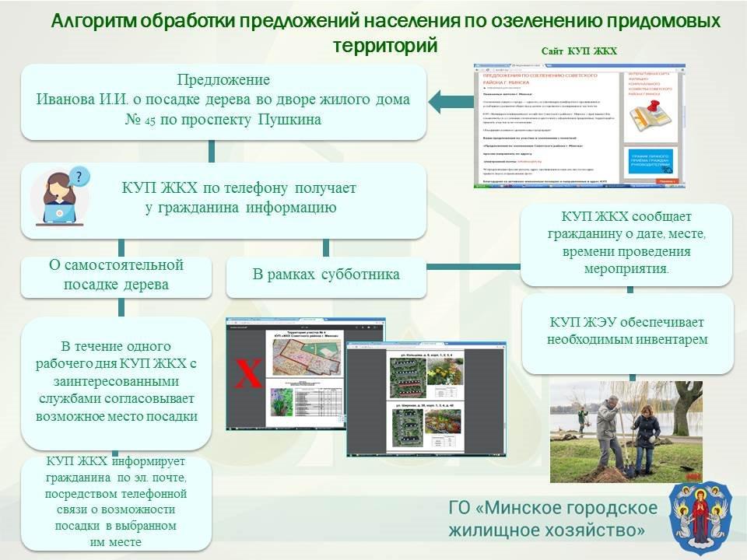Click the left-pointing teal arrow
The image size is (747, 560).
click(451, 100)
